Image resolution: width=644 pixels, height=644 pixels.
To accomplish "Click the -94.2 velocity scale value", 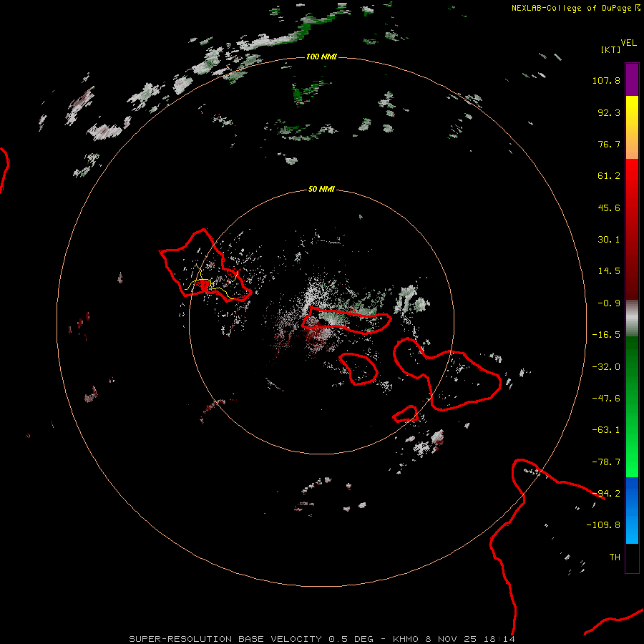I will point(606,494).
